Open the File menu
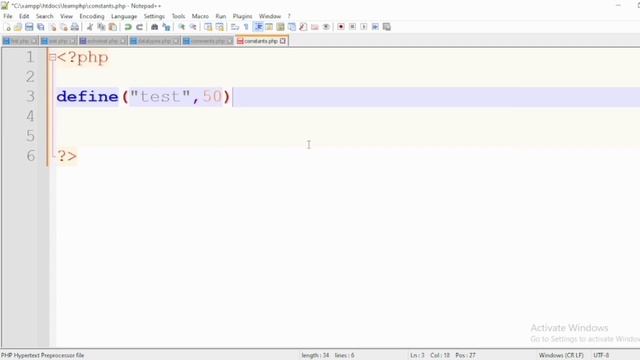Screen dimensions: 640x360 coord(8,16)
